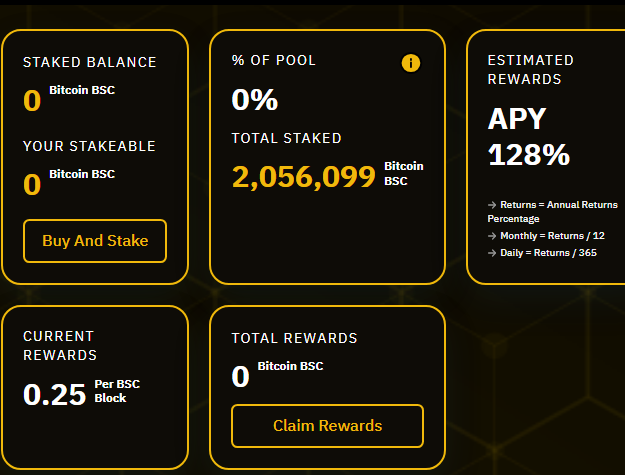
Task: Select the 2,056,099 total staked amount
Action: [304, 177]
